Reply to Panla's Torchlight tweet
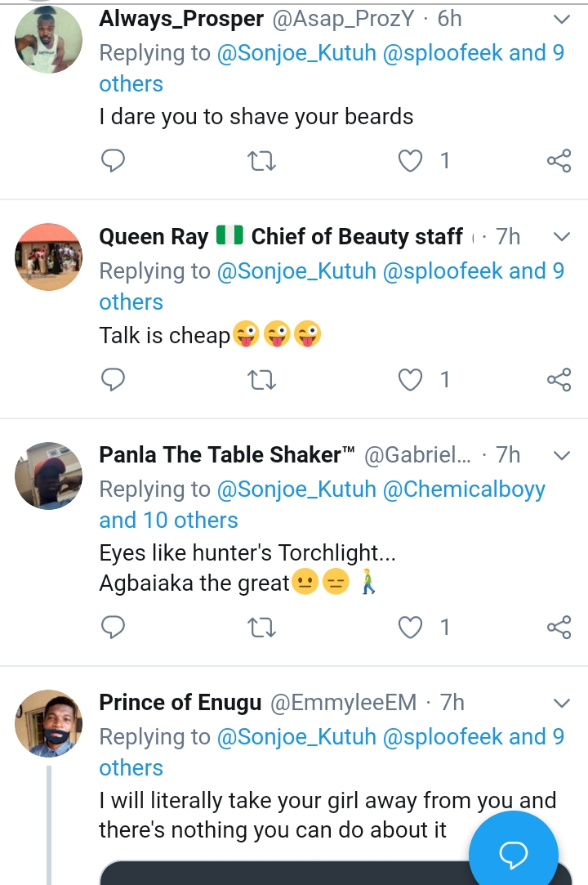This screenshot has height=885, width=588. pos(113,627)
